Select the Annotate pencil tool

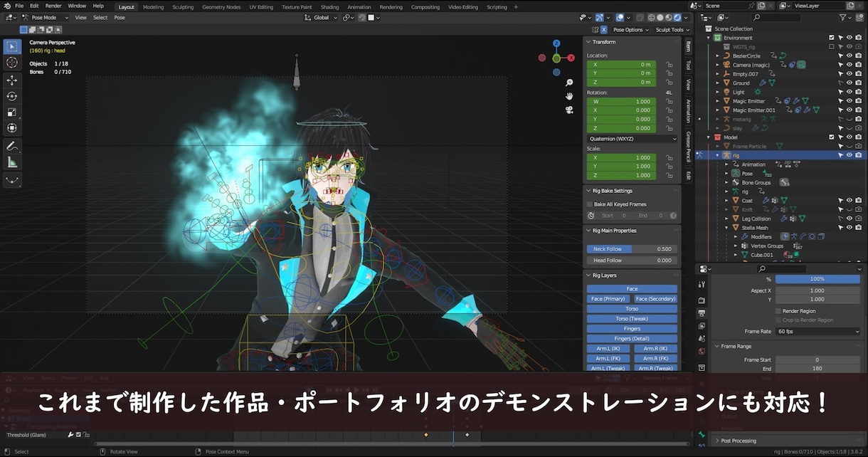pyautogui.click(x=12, y=146)
